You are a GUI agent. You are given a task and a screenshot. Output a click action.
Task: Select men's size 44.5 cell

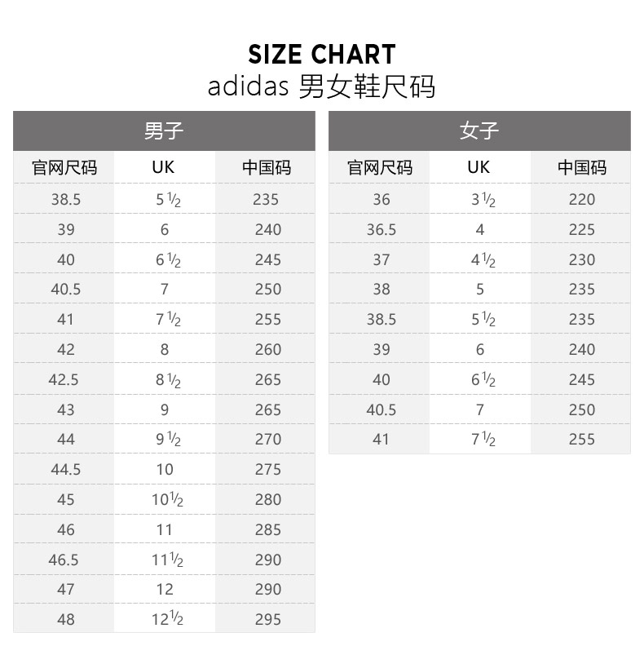(65, 470)
